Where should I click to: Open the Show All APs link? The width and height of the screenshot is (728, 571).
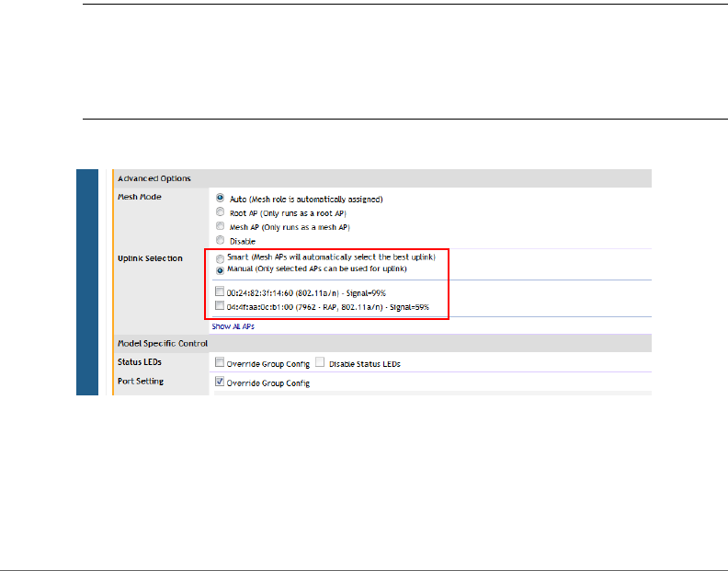[233, 326]
